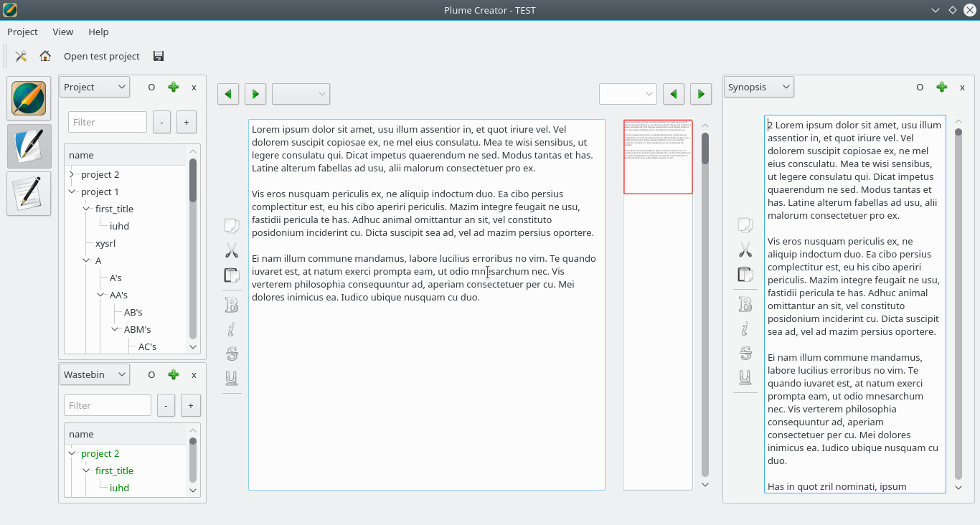
Task: Open the Project dock type dropdown
Action: point(94,87)
